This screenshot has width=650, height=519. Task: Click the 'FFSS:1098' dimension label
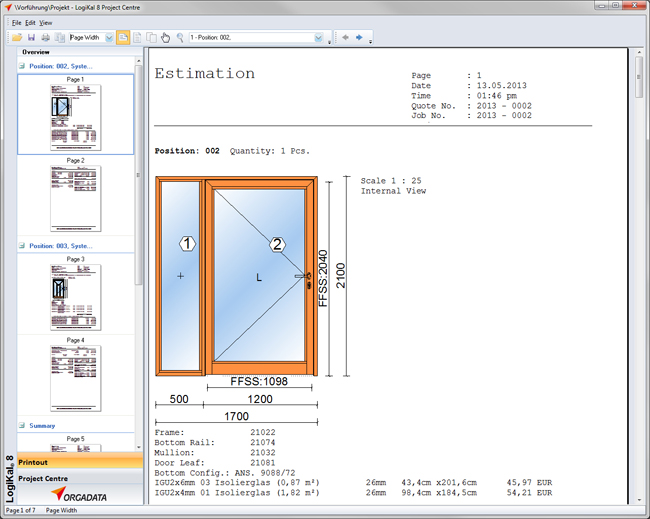259,381
